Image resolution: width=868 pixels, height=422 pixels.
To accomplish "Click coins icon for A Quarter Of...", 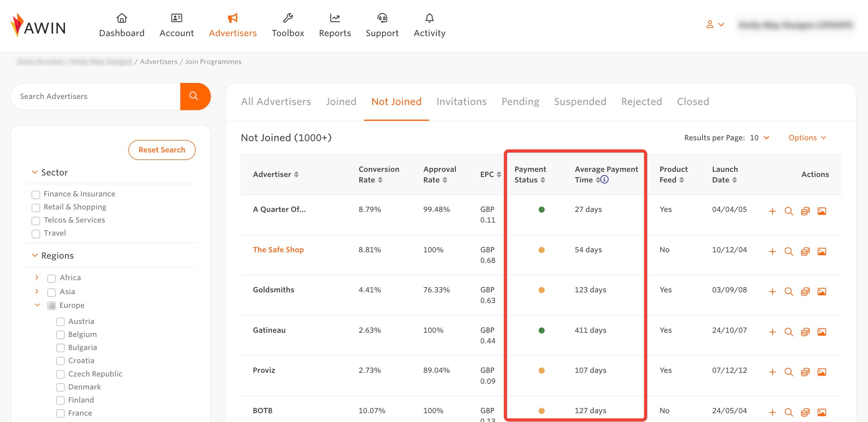I will click(x=805, y=211).
